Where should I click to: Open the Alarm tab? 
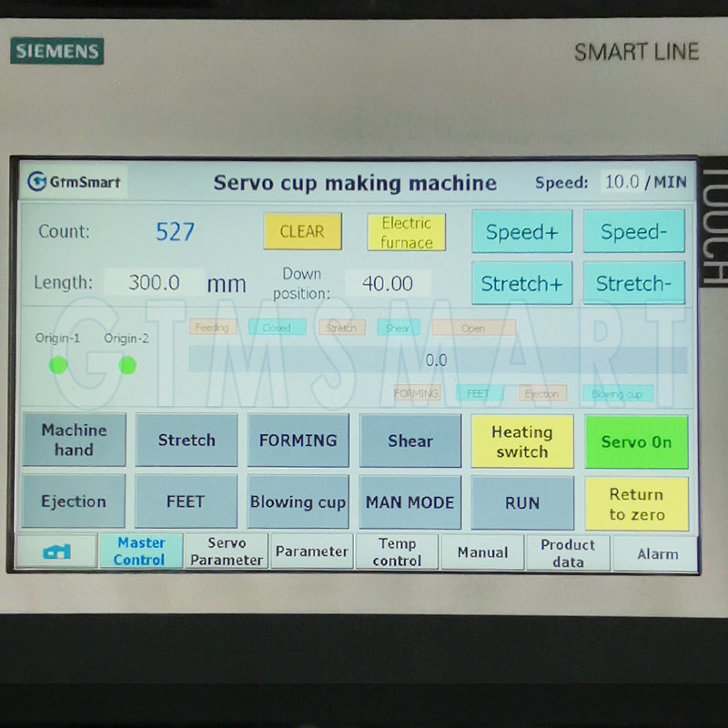pos(656,552)
